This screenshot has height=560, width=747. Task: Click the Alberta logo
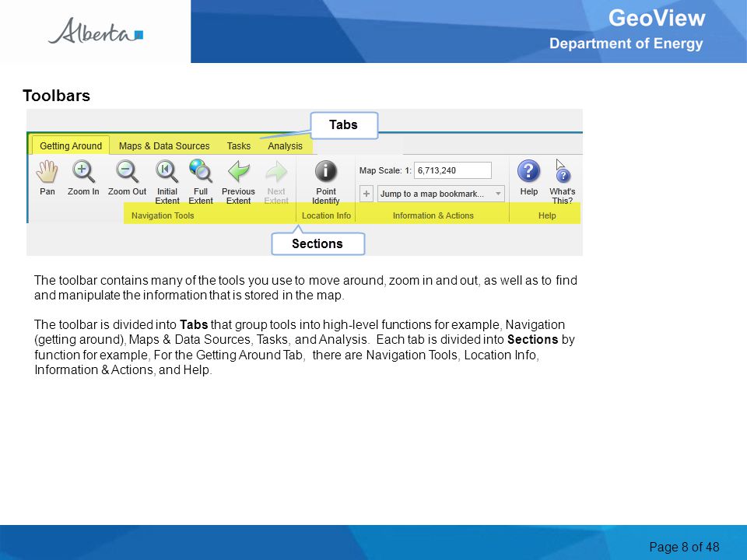click(x=95, y=31)
